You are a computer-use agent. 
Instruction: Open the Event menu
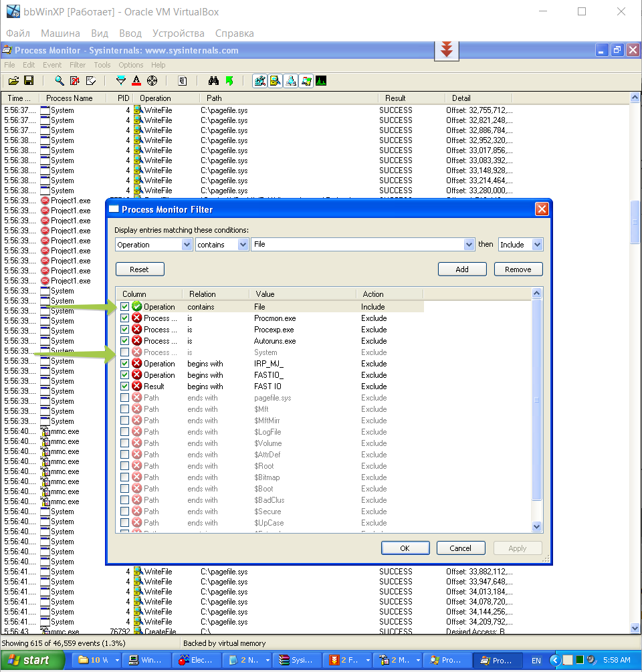tap(52, 65)
